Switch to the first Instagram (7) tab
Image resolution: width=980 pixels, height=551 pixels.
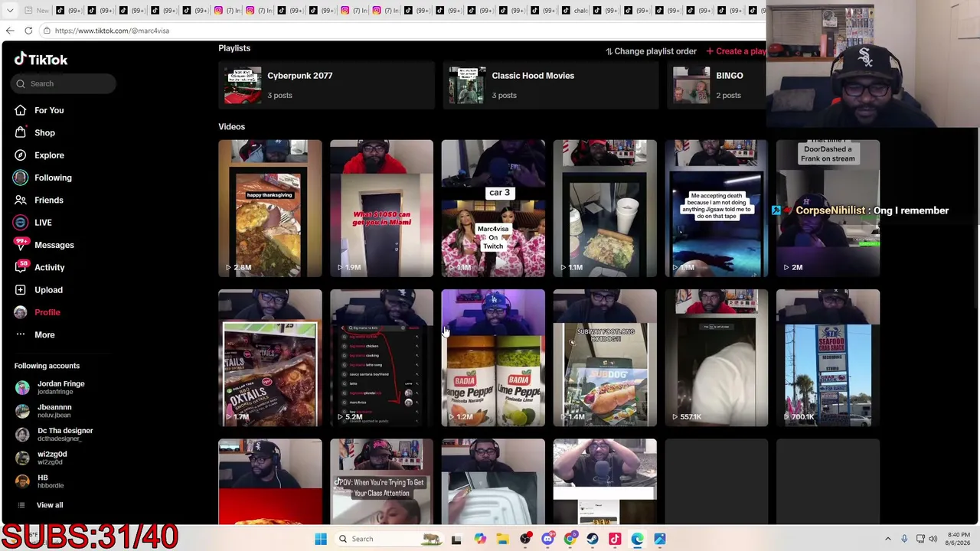[x=227, y=11]
